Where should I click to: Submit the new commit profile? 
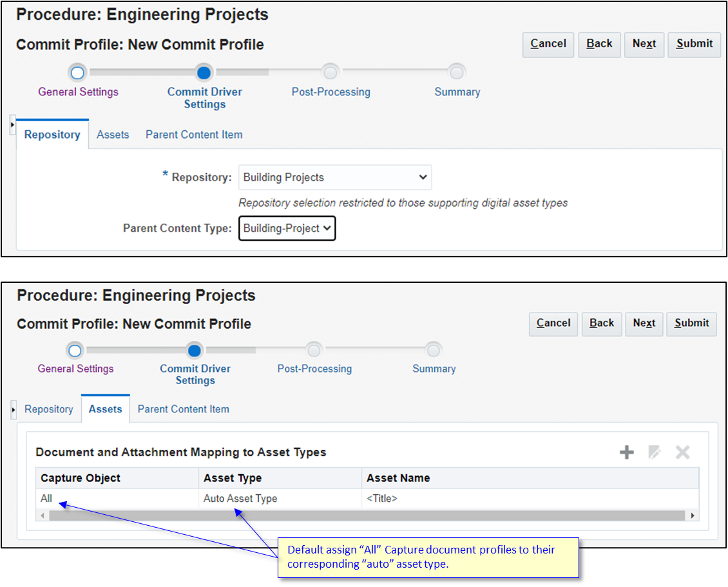pos(694,44)
